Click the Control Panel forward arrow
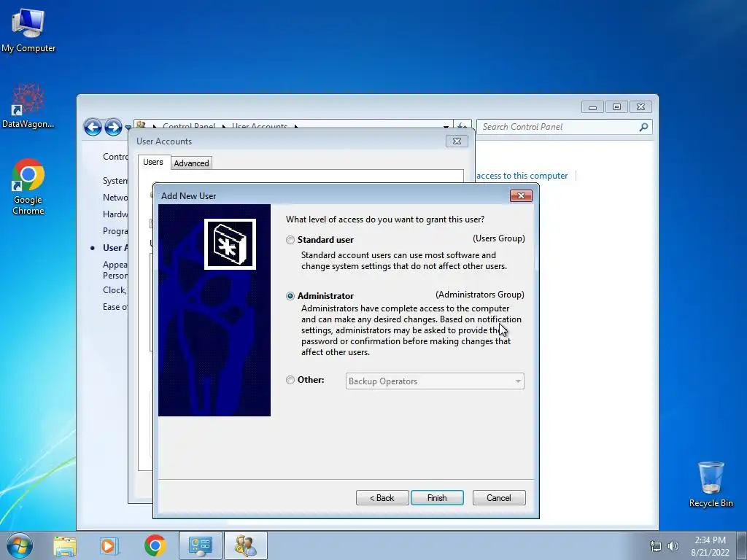747x560 pixels. (113, 127)
